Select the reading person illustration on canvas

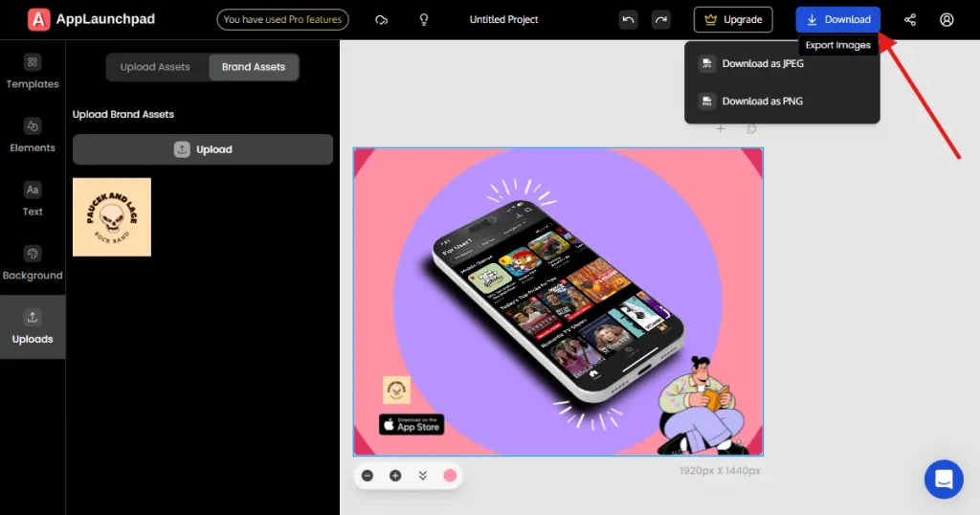[x=702, y=405]
